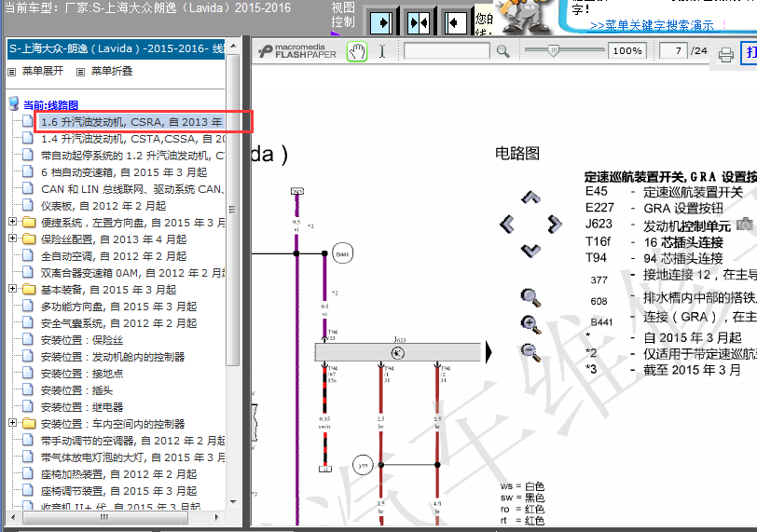Click camera icon beside J623 entry

[745, 225]
